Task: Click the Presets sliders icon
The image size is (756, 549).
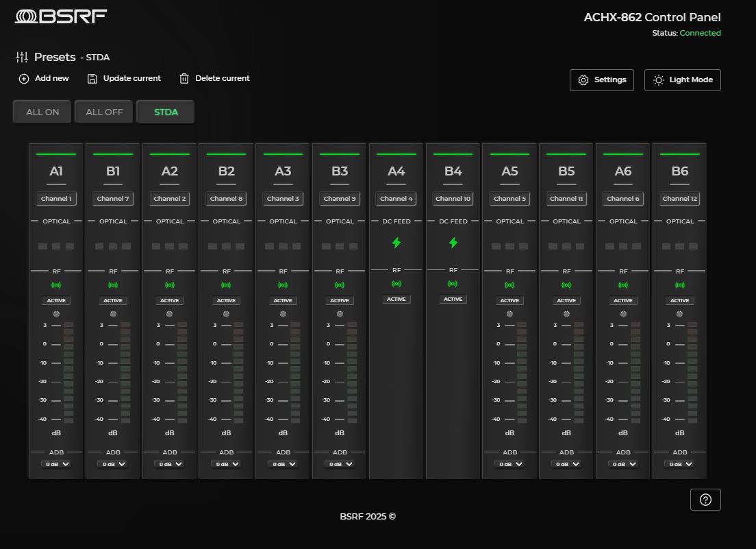Action: [x=22, y=58]
